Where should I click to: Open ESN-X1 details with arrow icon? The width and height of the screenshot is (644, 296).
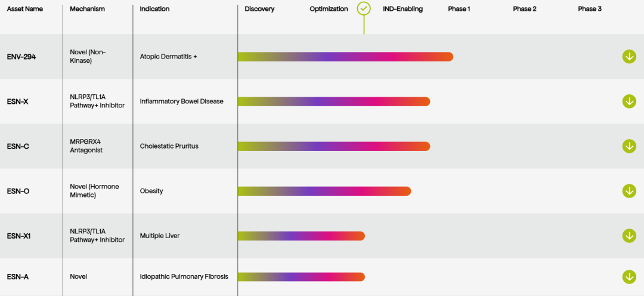(x=629, y=236)
